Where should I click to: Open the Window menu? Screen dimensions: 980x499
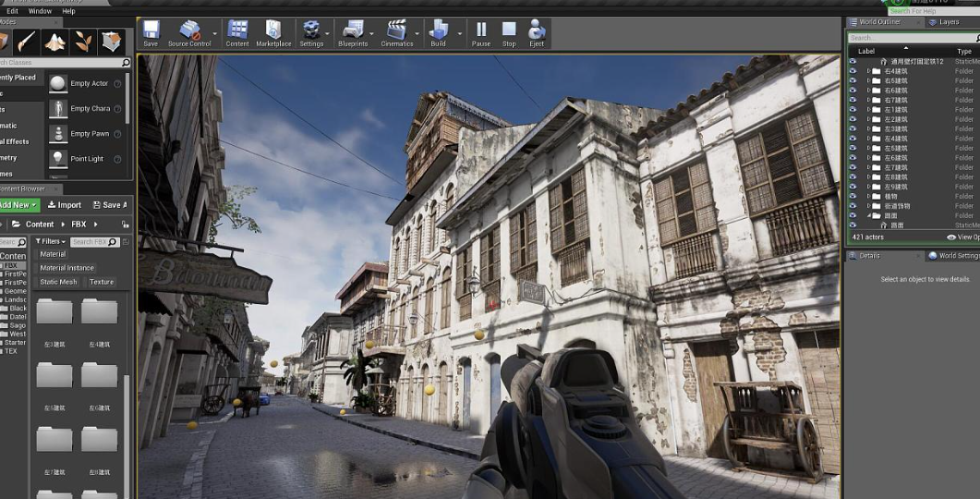click(x=40, y=11)
